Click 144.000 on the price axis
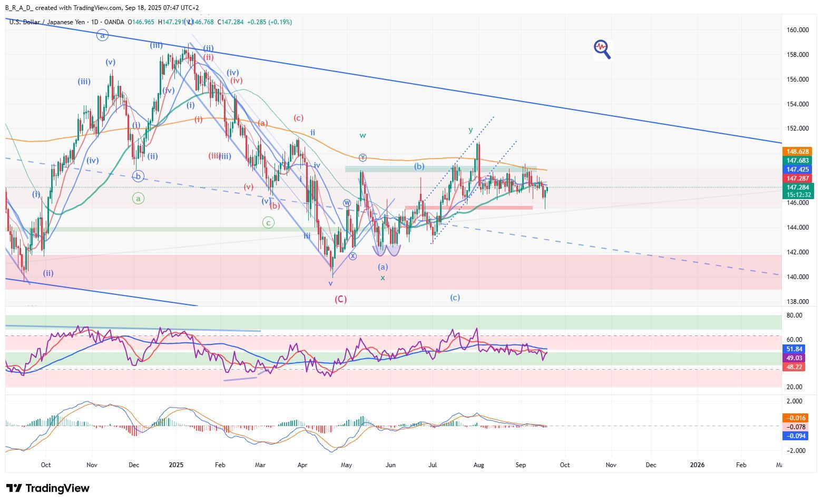 point(798,228)
